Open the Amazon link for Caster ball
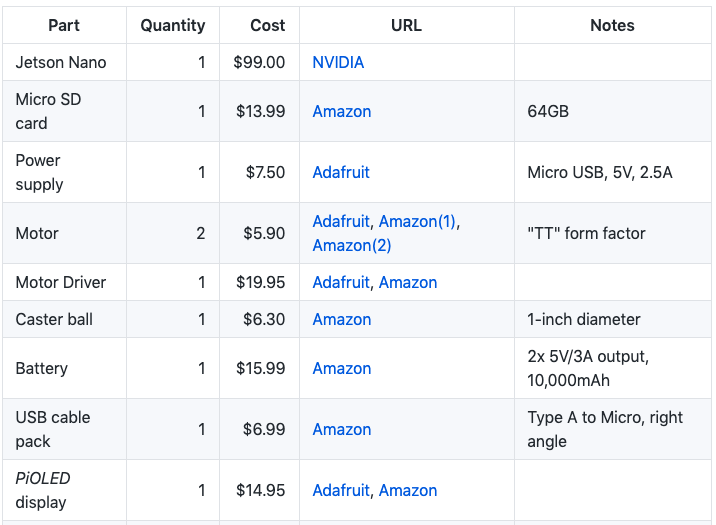This screenshot has height=525, width=716. (x=341, y=319)
